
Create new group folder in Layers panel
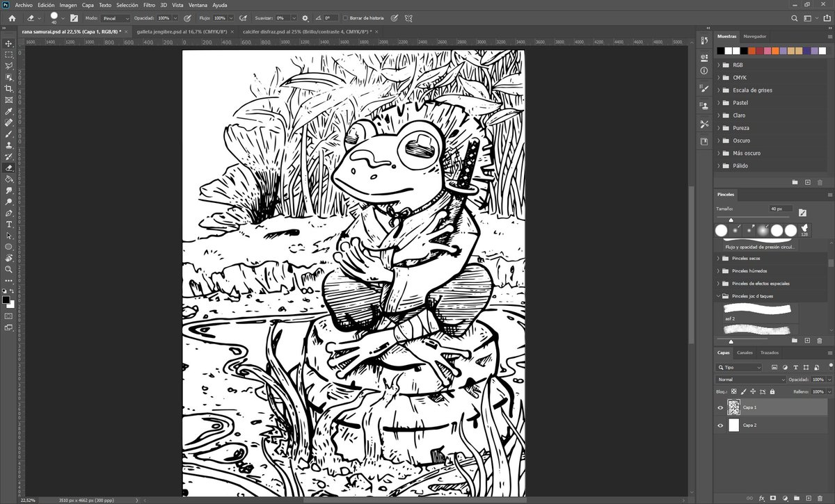click(x=797, y=498)
